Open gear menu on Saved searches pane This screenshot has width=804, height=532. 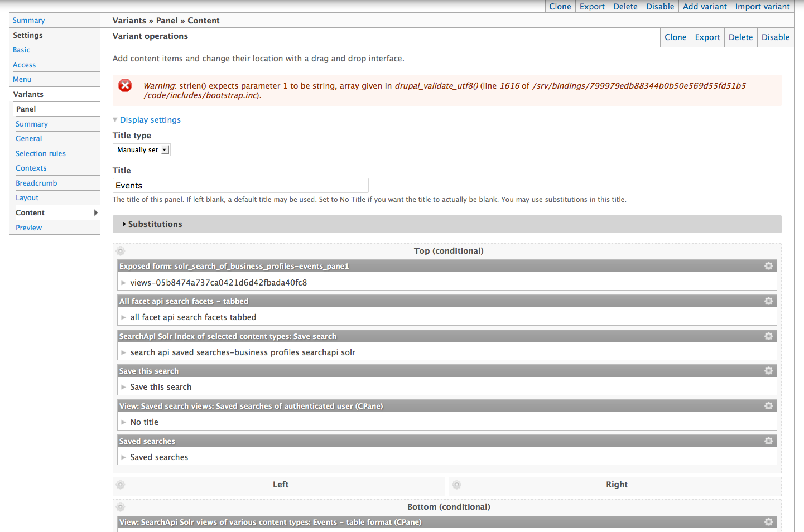tap(768, 441)
